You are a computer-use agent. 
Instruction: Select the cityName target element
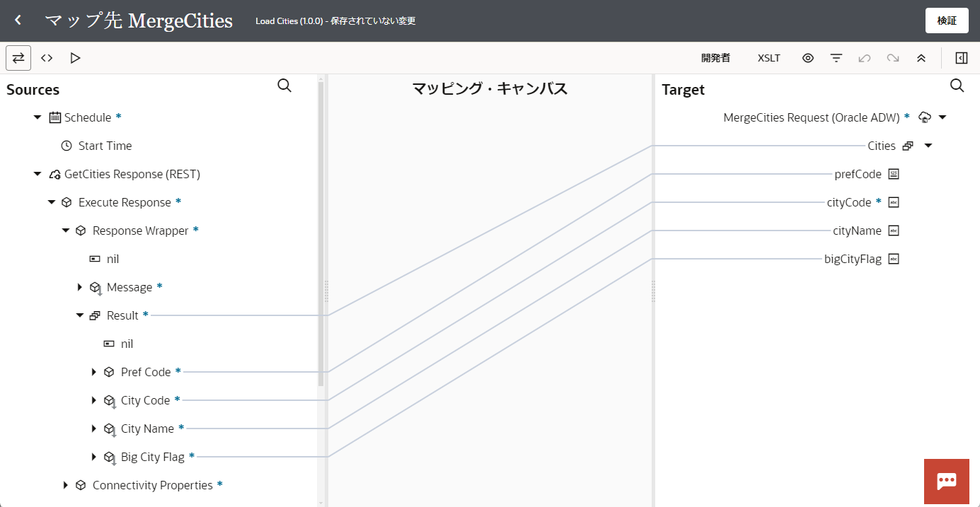857,231
